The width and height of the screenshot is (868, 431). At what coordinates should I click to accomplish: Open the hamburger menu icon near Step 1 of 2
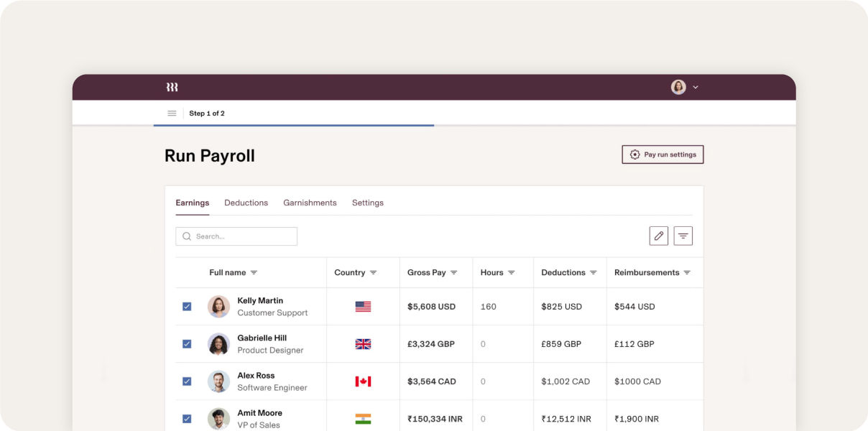point(172,113)
